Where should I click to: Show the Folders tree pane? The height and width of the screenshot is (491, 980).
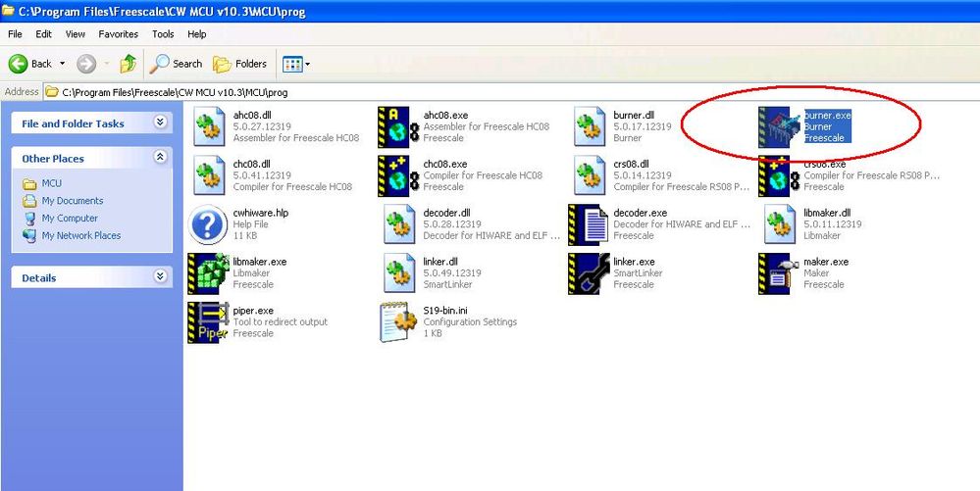tap(240, 63)
